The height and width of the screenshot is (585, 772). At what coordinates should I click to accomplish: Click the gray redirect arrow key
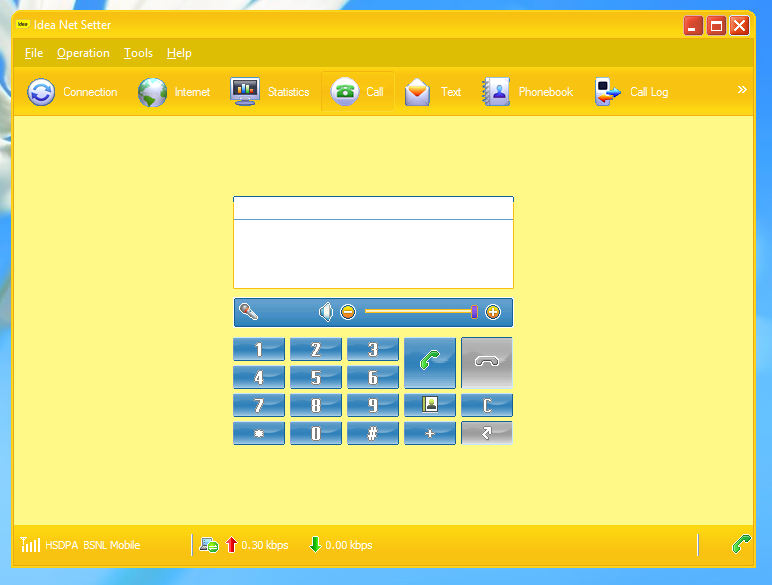coord(487,433)
